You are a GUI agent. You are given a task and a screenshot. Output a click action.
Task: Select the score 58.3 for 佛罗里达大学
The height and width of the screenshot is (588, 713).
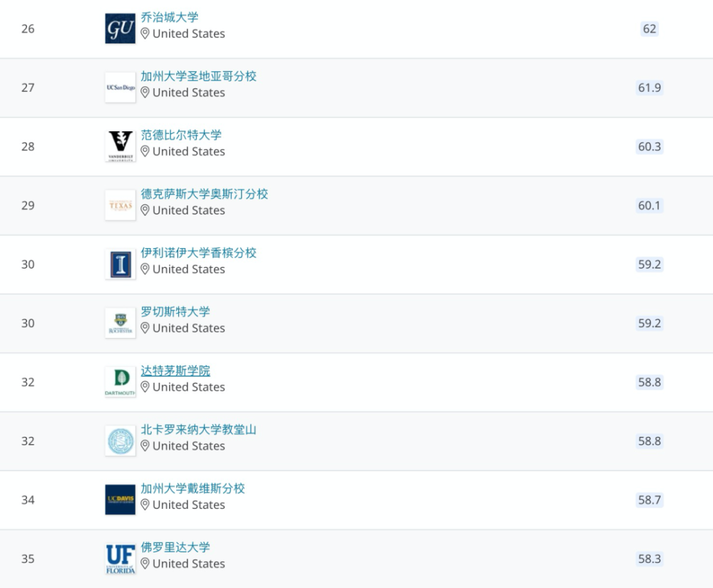click(650, 559)
